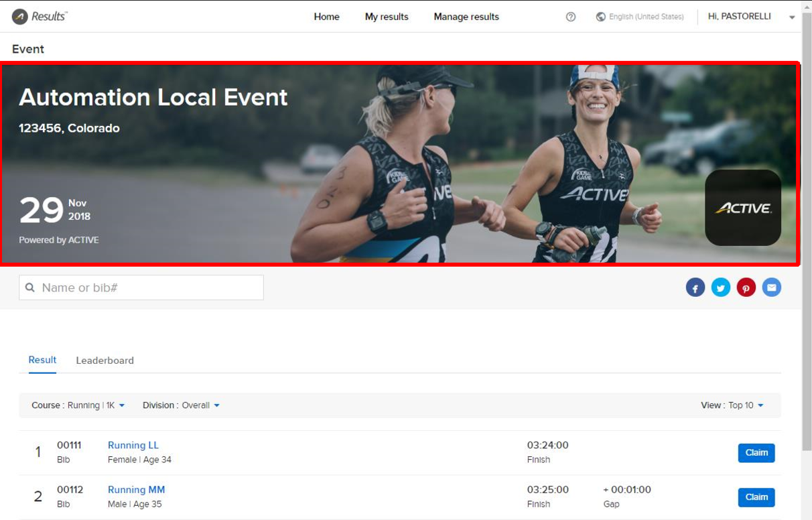The image size is (812, 520).
Task: Open Manage results page
Action: (466, 17)
